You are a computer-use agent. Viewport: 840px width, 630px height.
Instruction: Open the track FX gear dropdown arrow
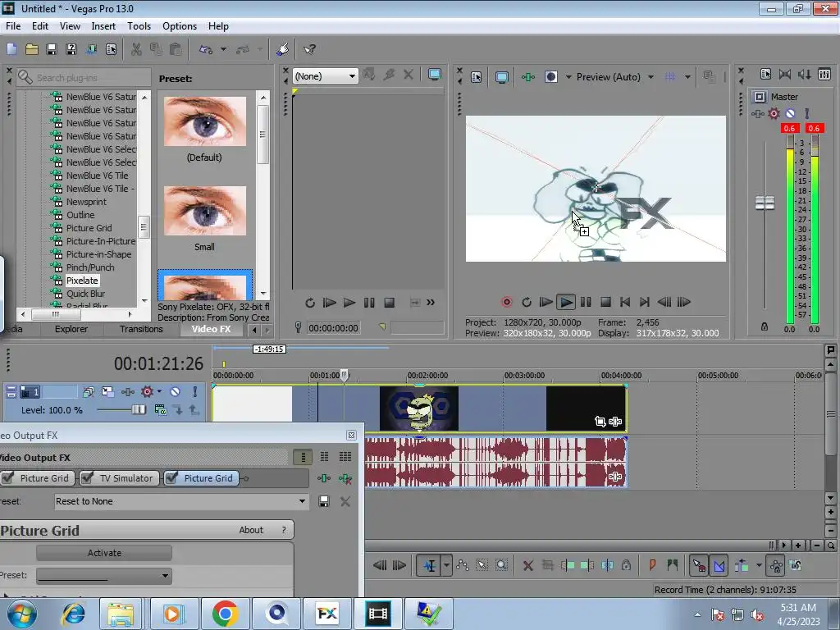point(159,391)
